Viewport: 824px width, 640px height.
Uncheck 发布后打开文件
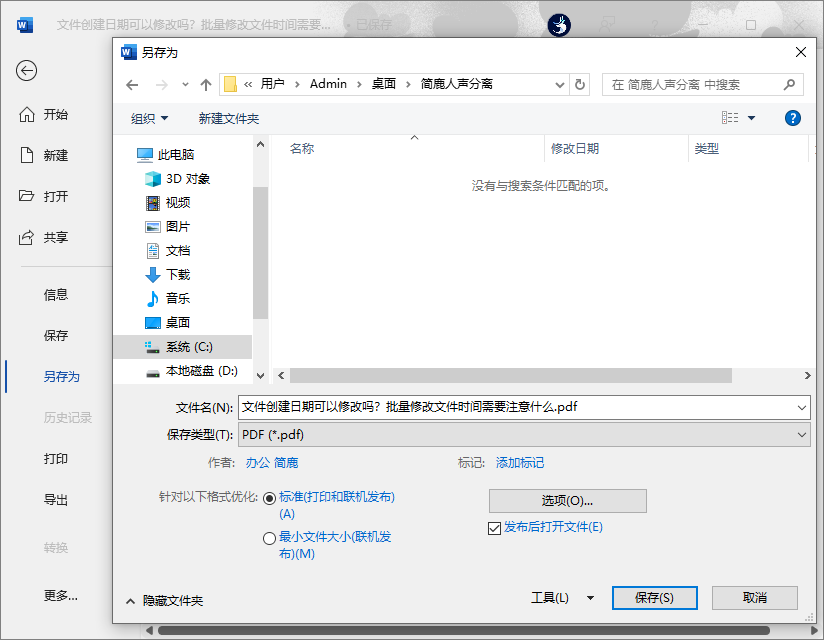click(x=495, y=528)
